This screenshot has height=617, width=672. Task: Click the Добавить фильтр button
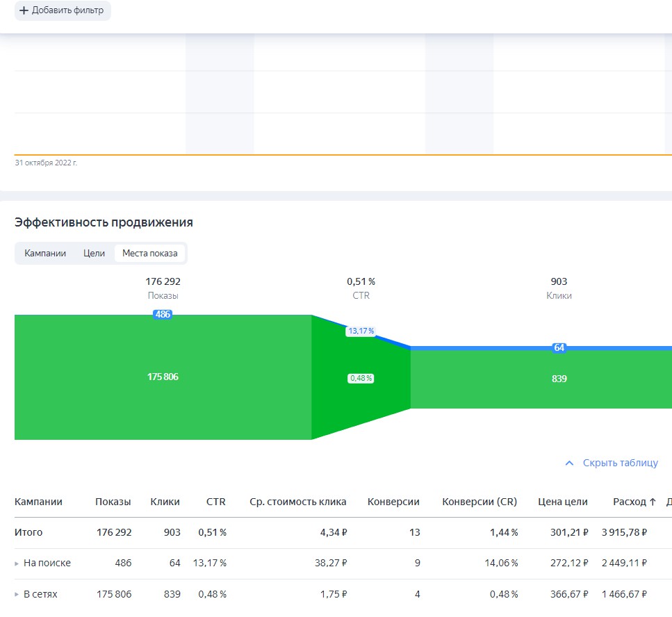(x=63, y=10)
